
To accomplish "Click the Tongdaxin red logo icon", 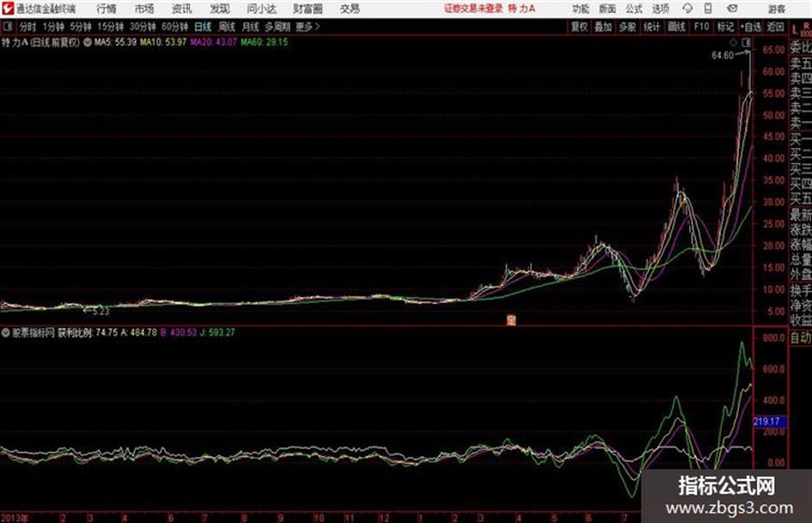I will point(8,9).
